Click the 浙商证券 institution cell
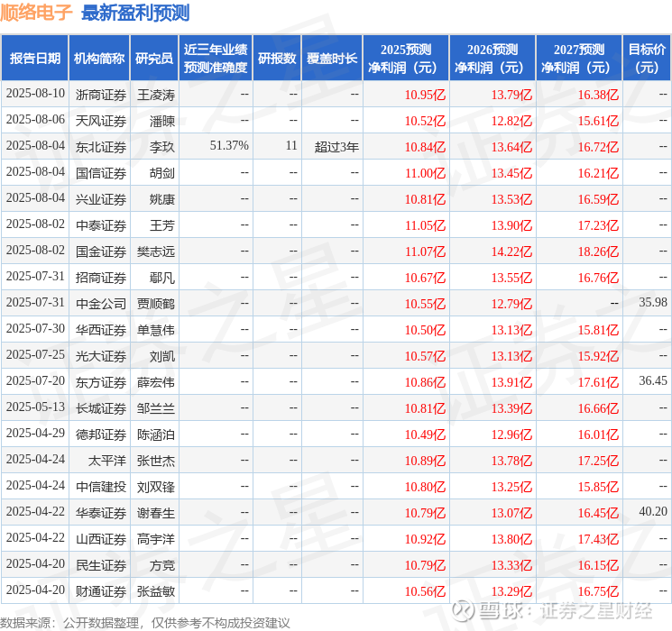This screenshot has width=672, height=631. click(x=101, y=95)
